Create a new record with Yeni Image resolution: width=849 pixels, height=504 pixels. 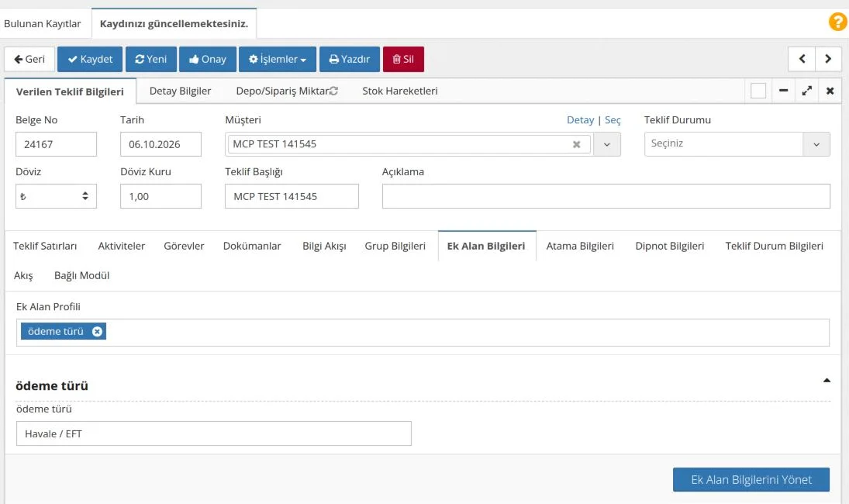tap(151, 59)
